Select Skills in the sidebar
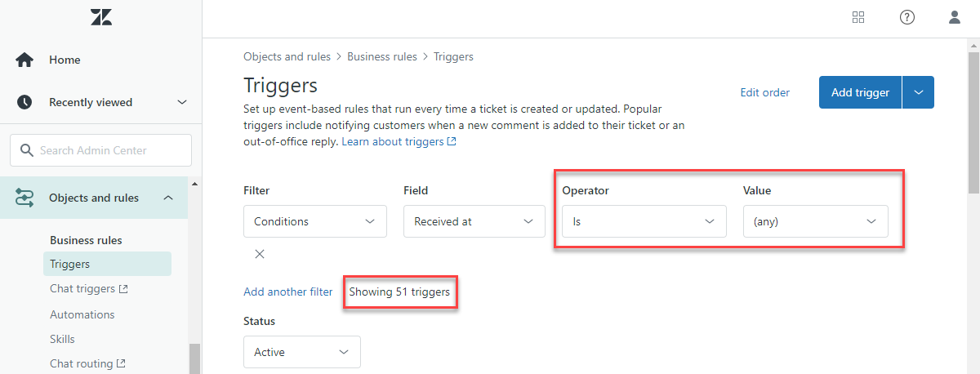This screenshot has width=980, height=374. pos(62,339)
